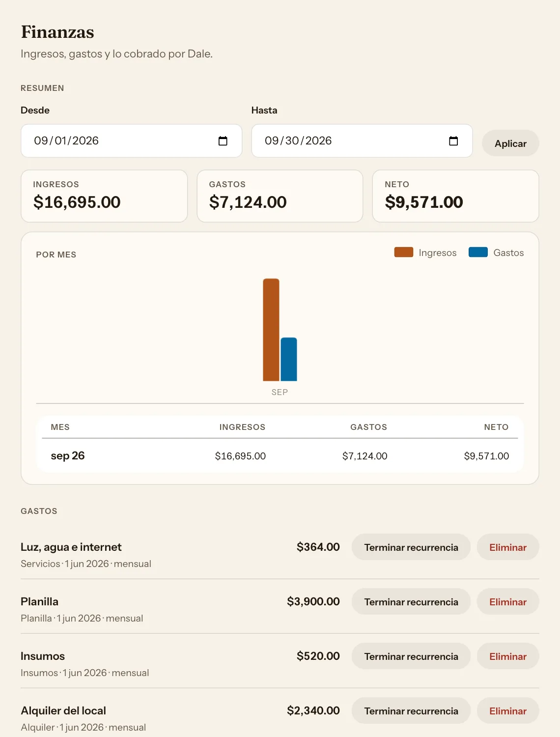Select the blue Gastos bar for SEP
The height and width of the screenshot is (737, 560).
(x=289, y=359)
